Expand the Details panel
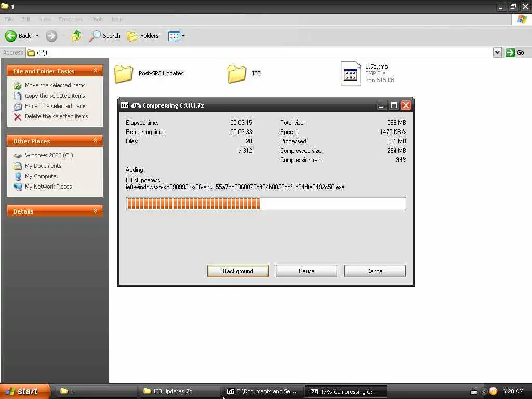 click(x=96, y=211)
